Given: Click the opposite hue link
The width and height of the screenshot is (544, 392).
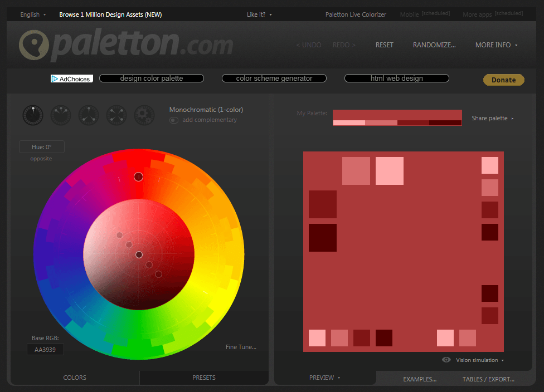Looking at the screenshot, I should coord(41,159).
